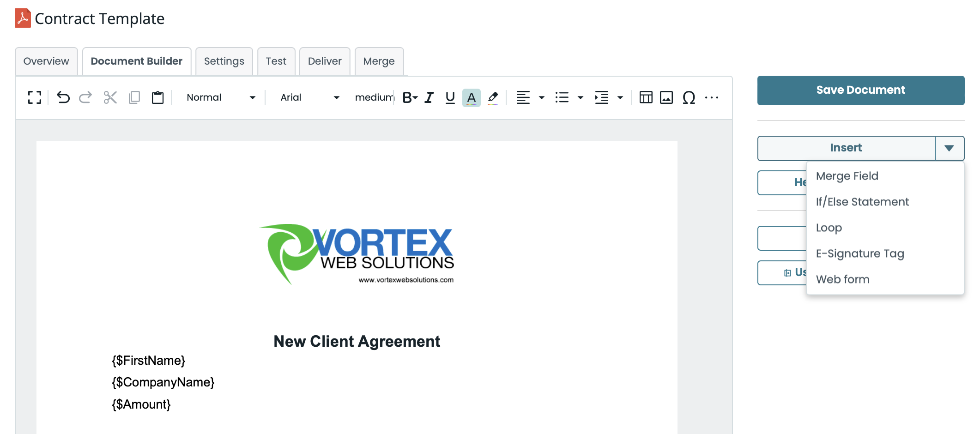This screenshot has width=980, height=434.
Task: Open the Arial font family dropdown
Action: click(x=309, y=97)
